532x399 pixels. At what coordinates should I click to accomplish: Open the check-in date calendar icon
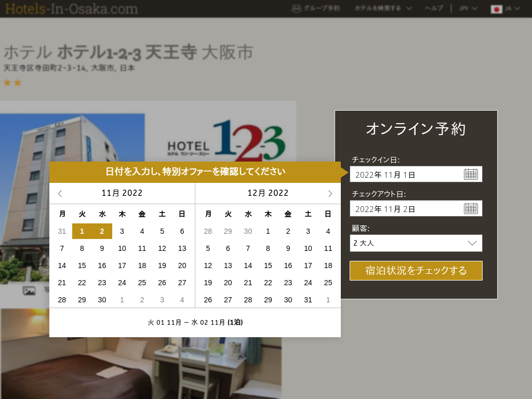point(471,174)
